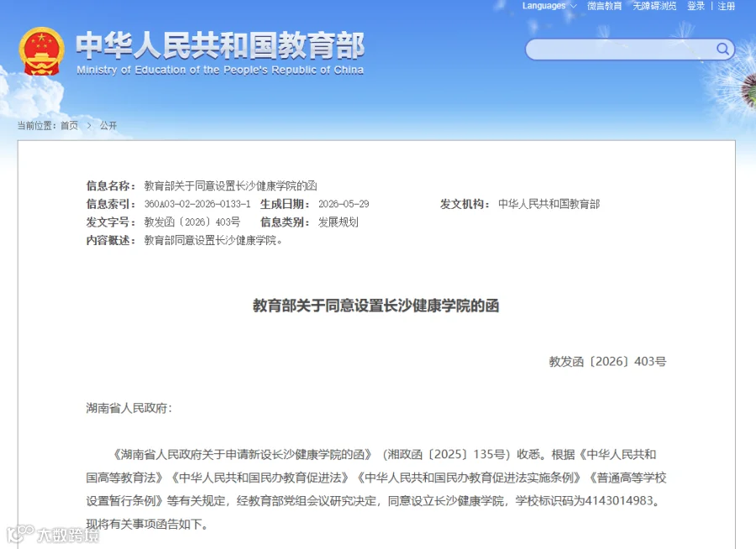Click the search magnifier icon

point(722,49)
